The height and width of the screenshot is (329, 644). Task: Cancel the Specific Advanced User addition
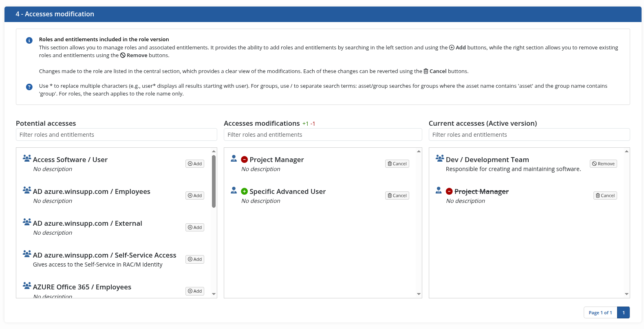click(397, 196)
